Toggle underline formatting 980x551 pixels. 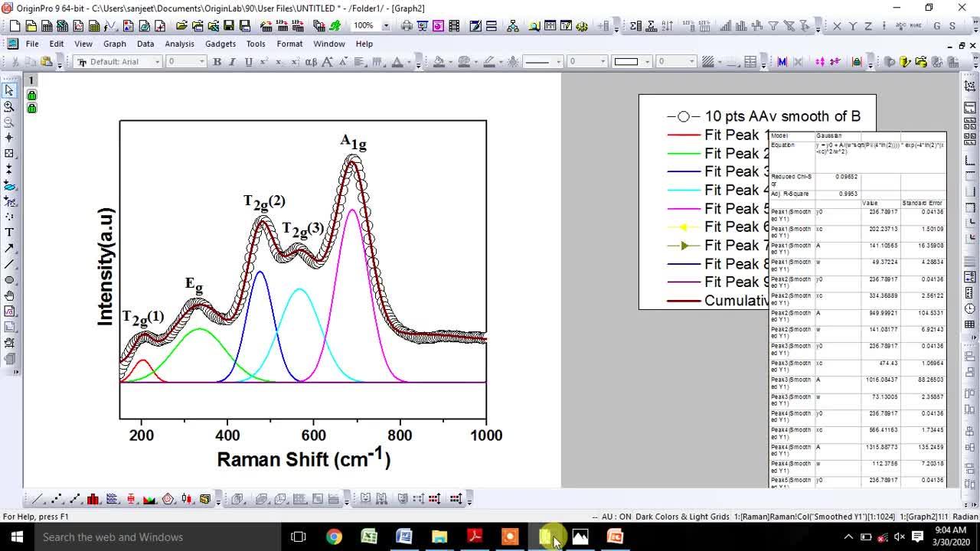(246, 62)
